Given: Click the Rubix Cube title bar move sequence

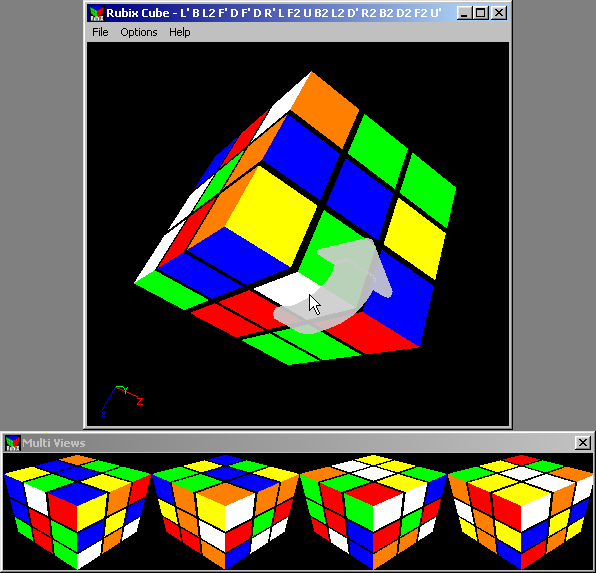Looking at the screenshot, I should (310, 13).
